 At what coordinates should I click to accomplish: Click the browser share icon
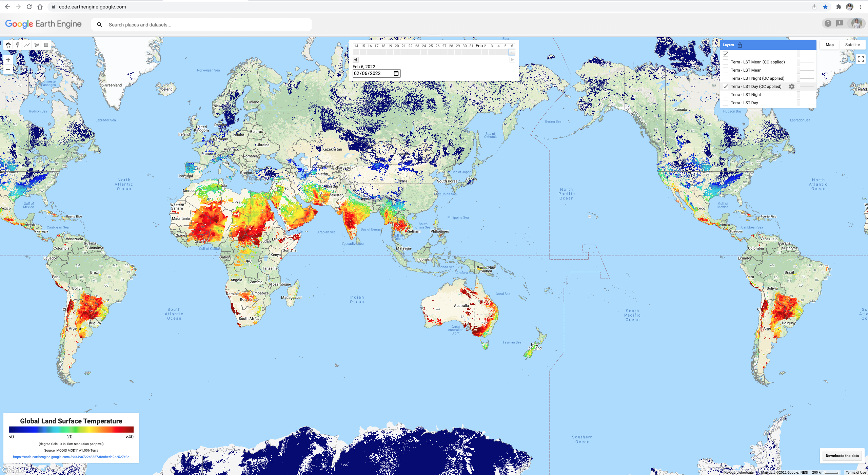coord(814,7)
